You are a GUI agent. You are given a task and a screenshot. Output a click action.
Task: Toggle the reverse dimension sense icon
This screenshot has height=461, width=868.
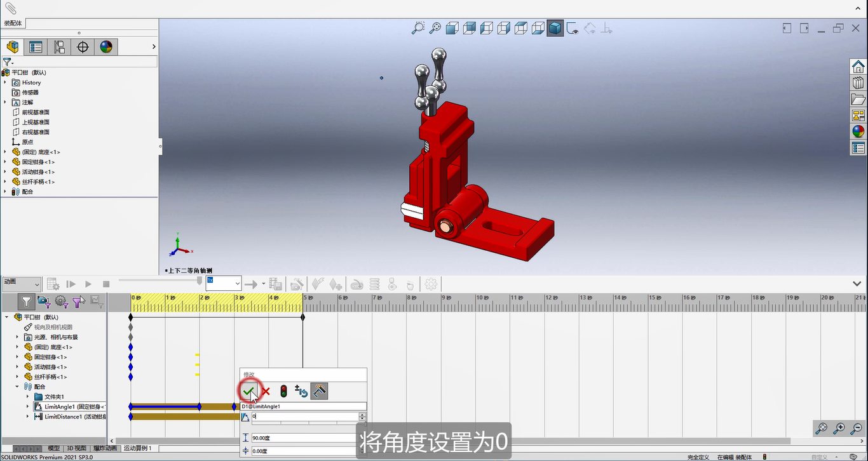click(x=301, y=391)
